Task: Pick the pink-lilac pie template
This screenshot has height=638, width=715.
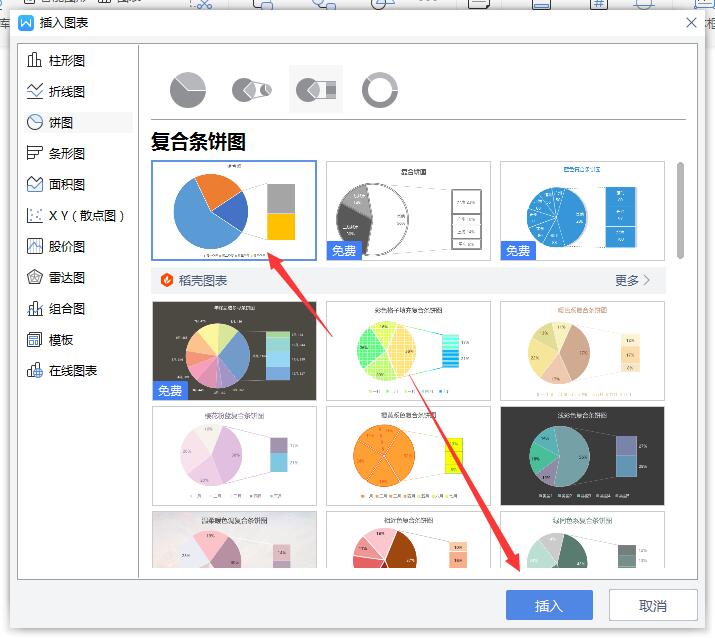Action: point(234,456)
